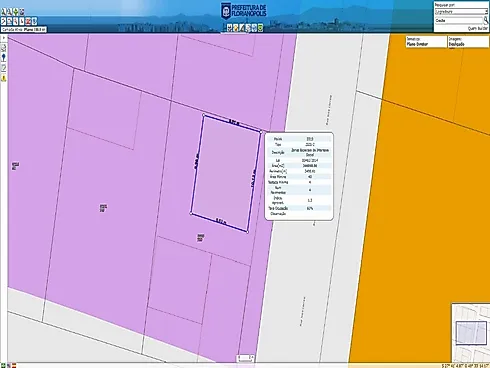
Task: Click the overview mini map thumbnail
Action: click(x=471, y=333)
